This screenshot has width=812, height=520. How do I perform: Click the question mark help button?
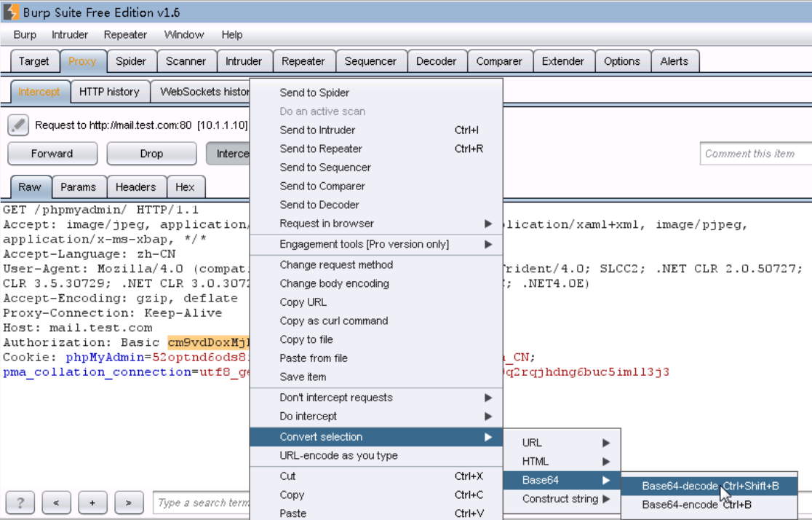pos(20,503)
